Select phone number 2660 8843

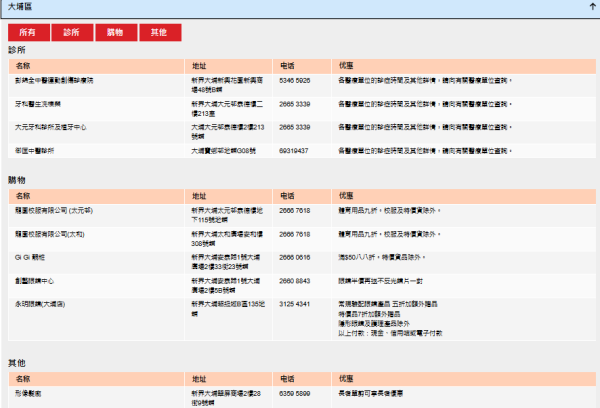295,281
